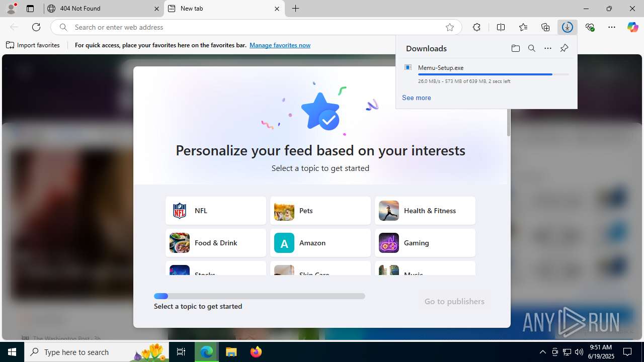Close the New tab tab
Image resolution: width=644 pixels, height=362 pixels.
click(277, 9)
